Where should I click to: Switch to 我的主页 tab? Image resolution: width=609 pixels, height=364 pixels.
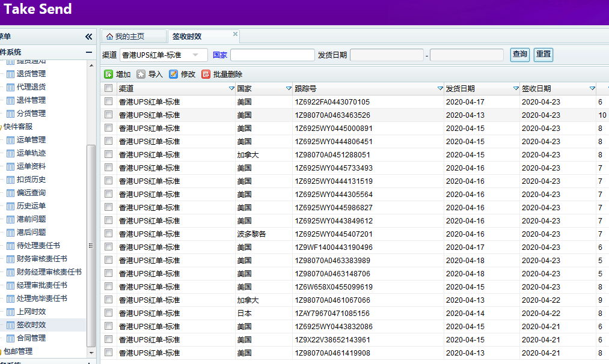pyautogui.click(x=125, y=37)
